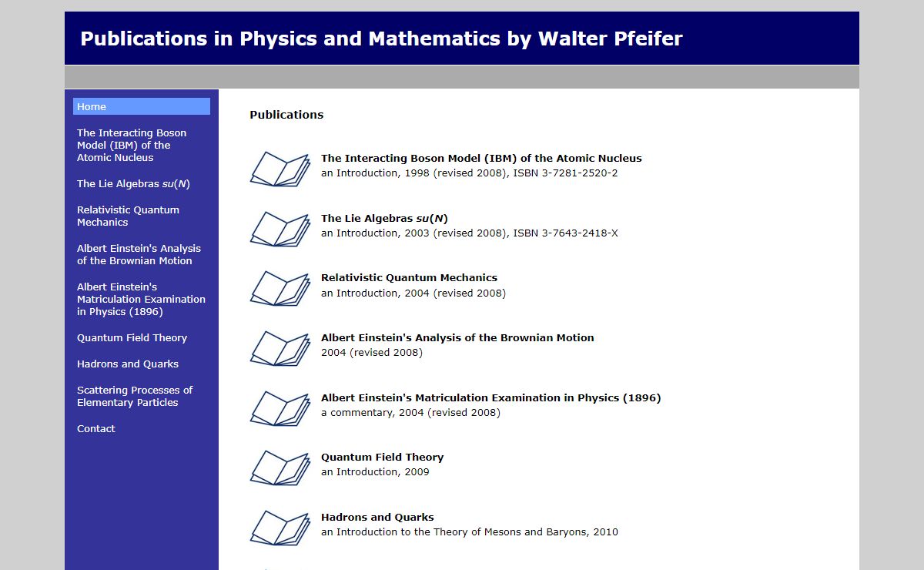
Task: Open the Contact page from sidebar
Action: (x=96, y=428)
